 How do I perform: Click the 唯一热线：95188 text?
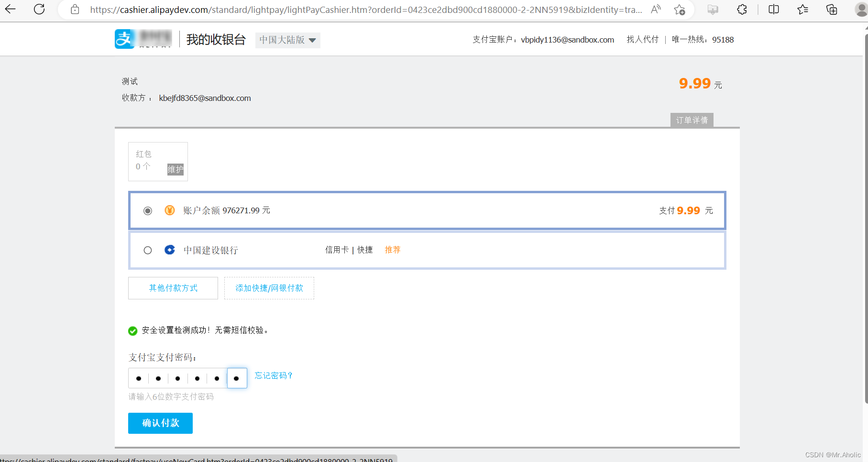(703, 40)
